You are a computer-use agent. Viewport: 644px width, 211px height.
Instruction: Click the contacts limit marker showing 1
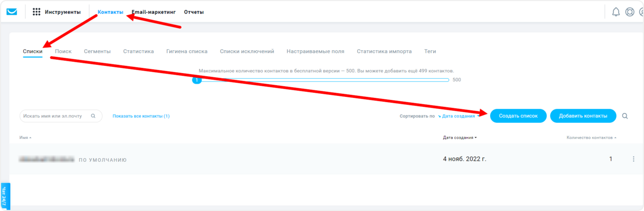point(197,80)
